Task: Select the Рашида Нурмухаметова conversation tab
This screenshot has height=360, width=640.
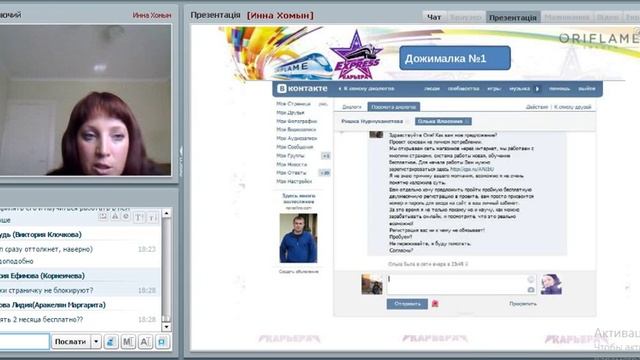Action: [x=372, y=121]
